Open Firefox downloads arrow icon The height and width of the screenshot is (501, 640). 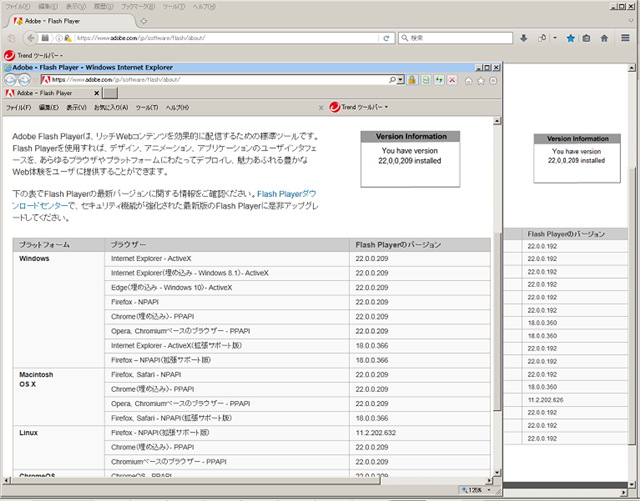tap(524, 38)
